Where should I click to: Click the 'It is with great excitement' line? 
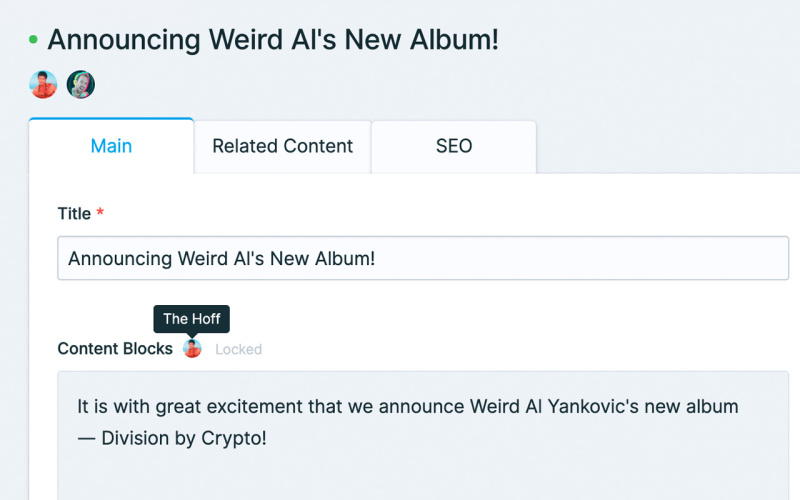click(250, 407)
